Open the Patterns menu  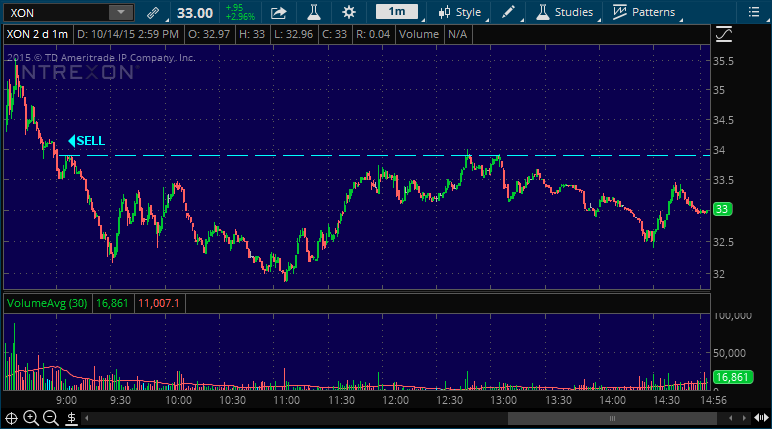click(644, 12)
